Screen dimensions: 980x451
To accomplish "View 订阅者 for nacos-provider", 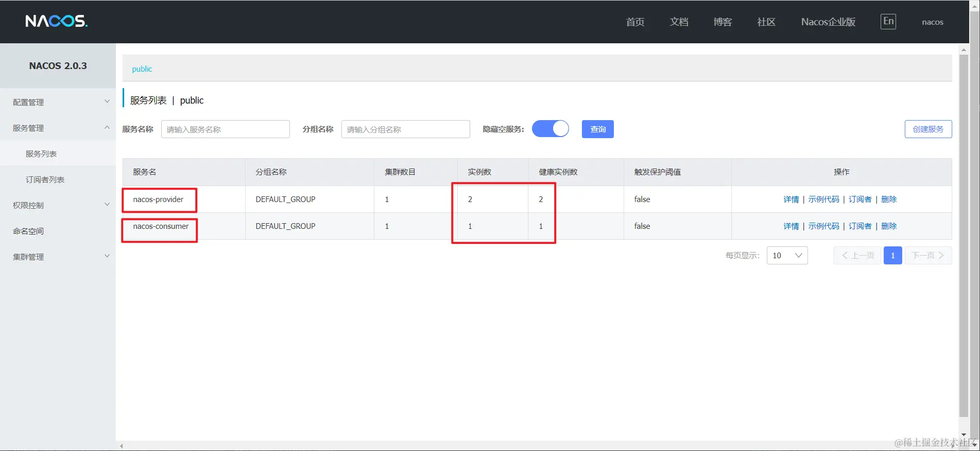I will 860,199.
